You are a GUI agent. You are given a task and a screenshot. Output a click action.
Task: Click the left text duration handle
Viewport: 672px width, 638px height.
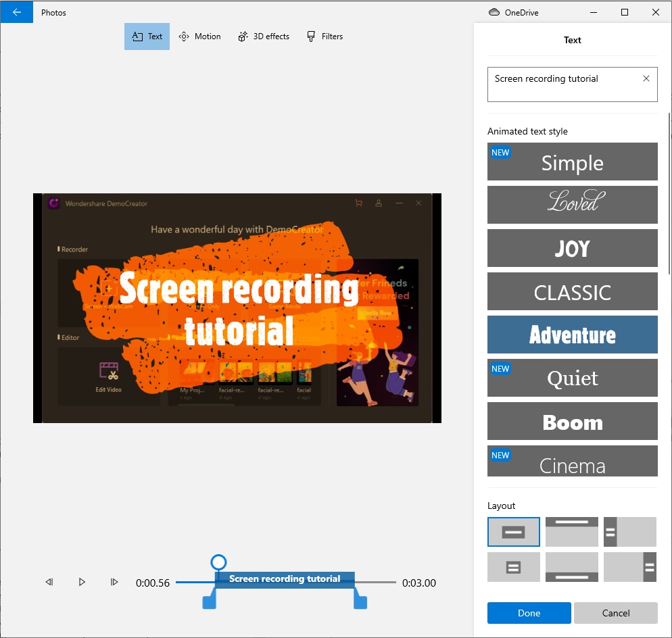pos(209,599)
